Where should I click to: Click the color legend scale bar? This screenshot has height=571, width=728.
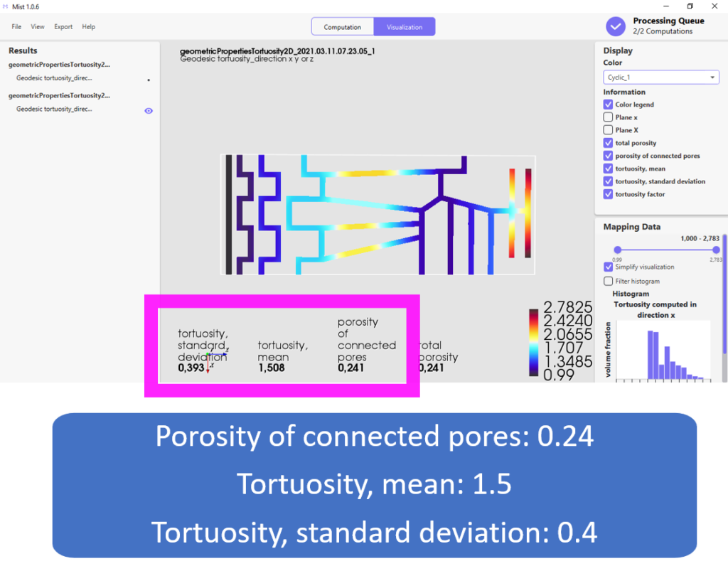534,342
